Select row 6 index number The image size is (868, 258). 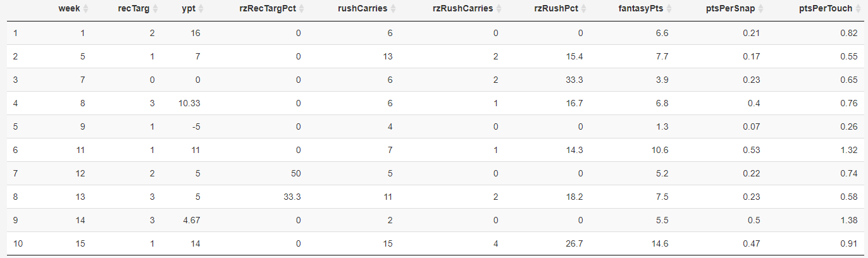[15, 150]
